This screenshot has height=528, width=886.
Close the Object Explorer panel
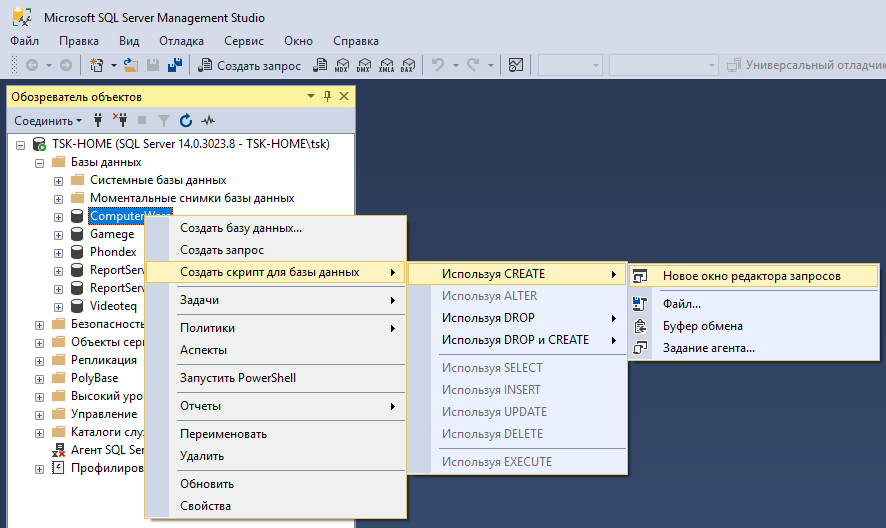[x=344, y=96]
